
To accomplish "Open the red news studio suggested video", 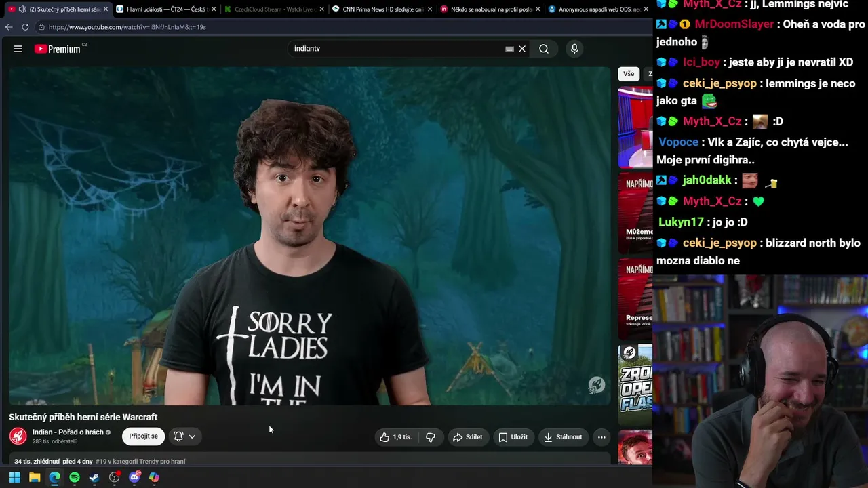I will pos(635,127).
